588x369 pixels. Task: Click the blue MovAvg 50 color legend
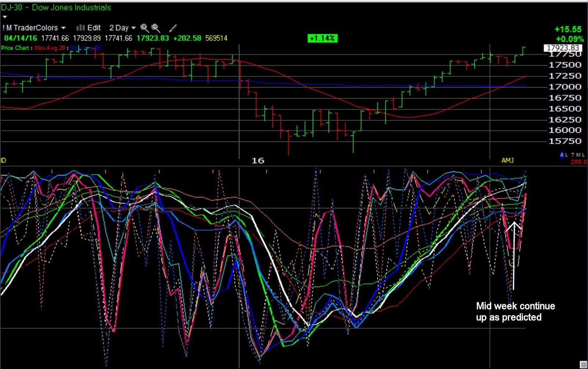[85, 47]
